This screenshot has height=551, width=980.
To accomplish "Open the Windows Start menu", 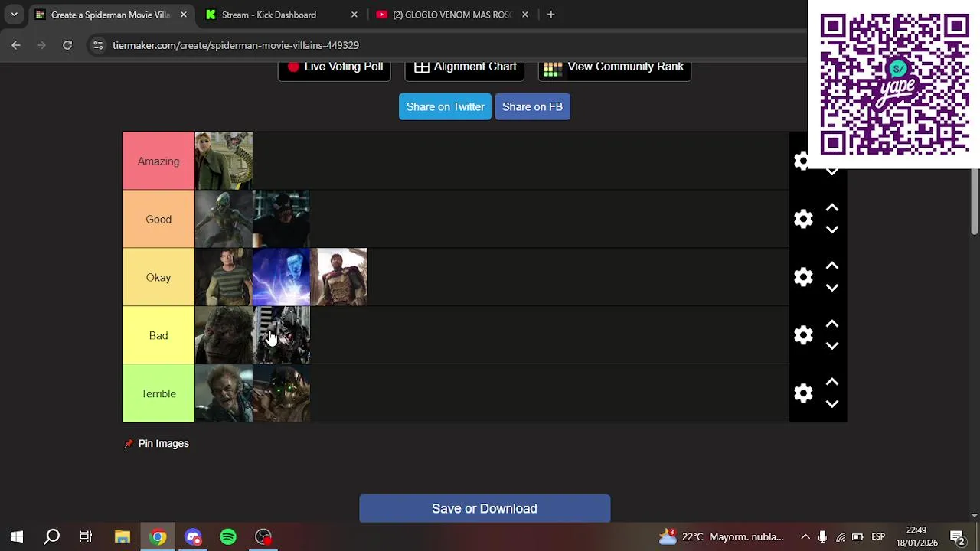I will [x=17, y=536].
